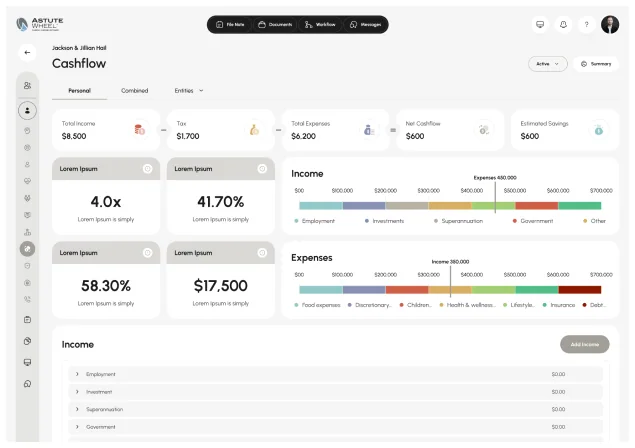Click the monitor icon in top-right header

tap(540, 25)
